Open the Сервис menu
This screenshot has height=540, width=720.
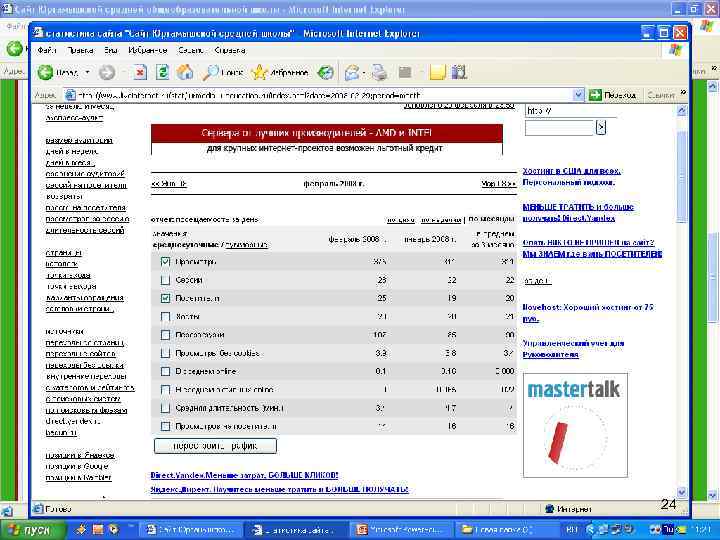(191, 50)
